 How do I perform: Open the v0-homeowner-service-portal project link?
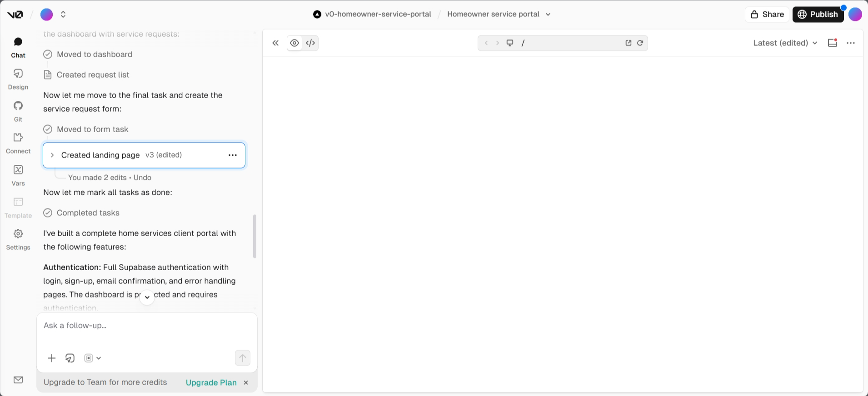pos(372,14)
